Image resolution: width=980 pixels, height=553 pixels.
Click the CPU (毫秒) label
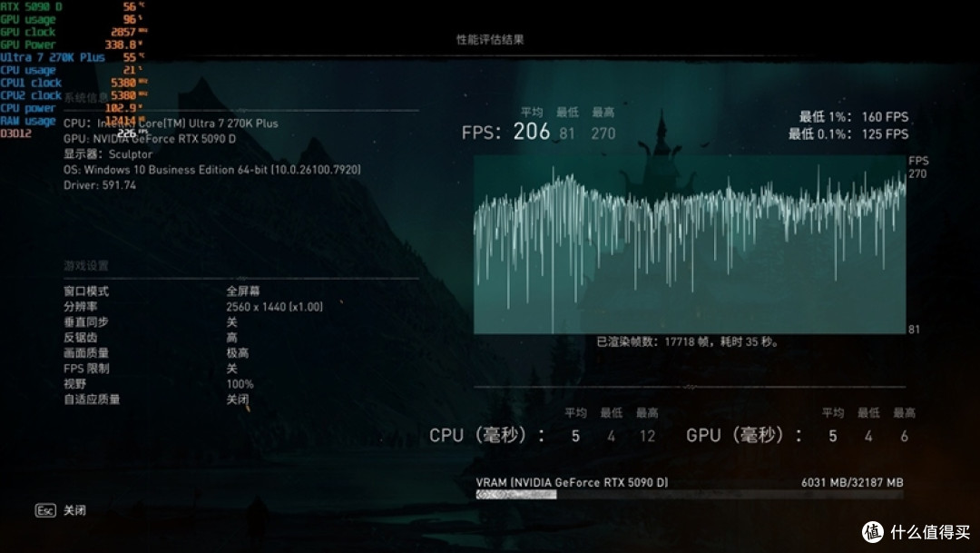point(486,435)
